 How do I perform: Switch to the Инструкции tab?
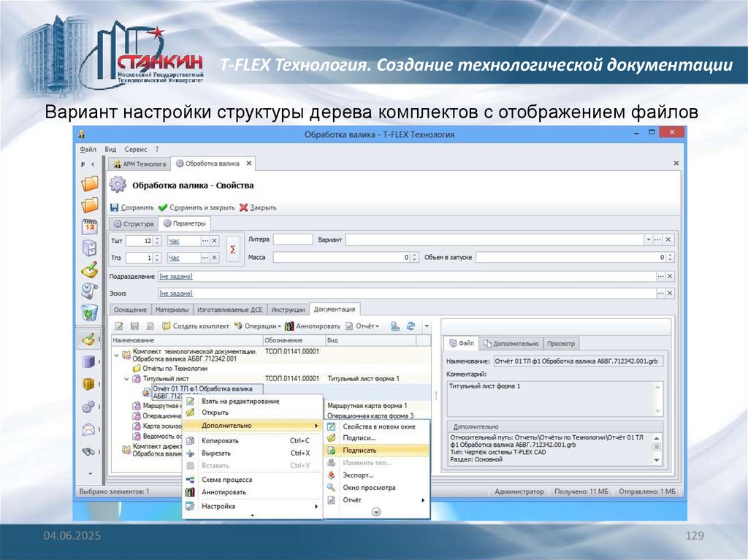pyautogui.click(x=288, y=310)
